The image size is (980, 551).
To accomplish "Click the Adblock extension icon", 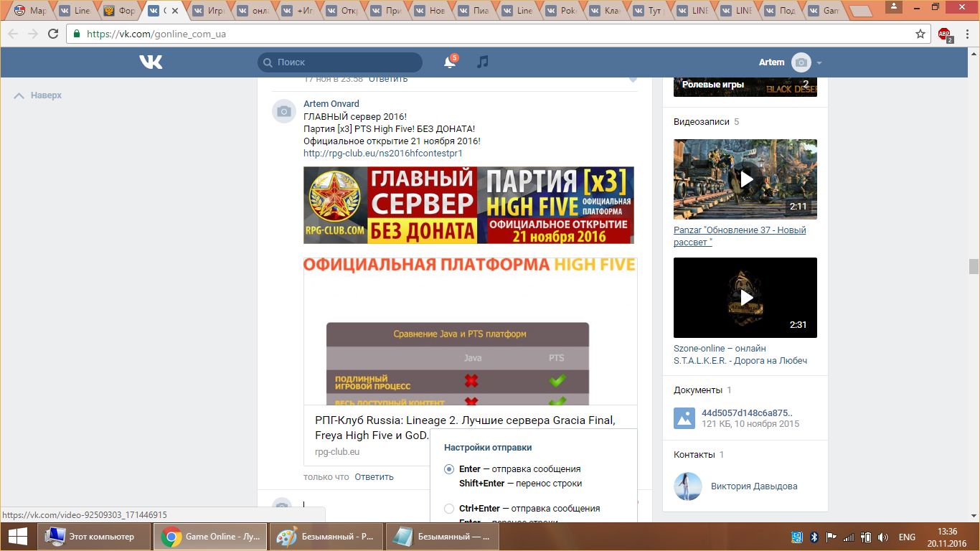I will pyautogui.click(x=945, y=34).
